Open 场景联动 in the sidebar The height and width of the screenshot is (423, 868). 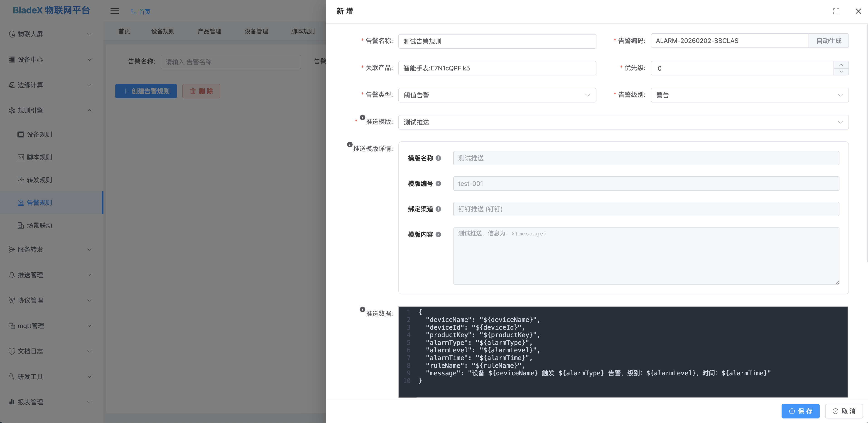click(x=39, y=225)
